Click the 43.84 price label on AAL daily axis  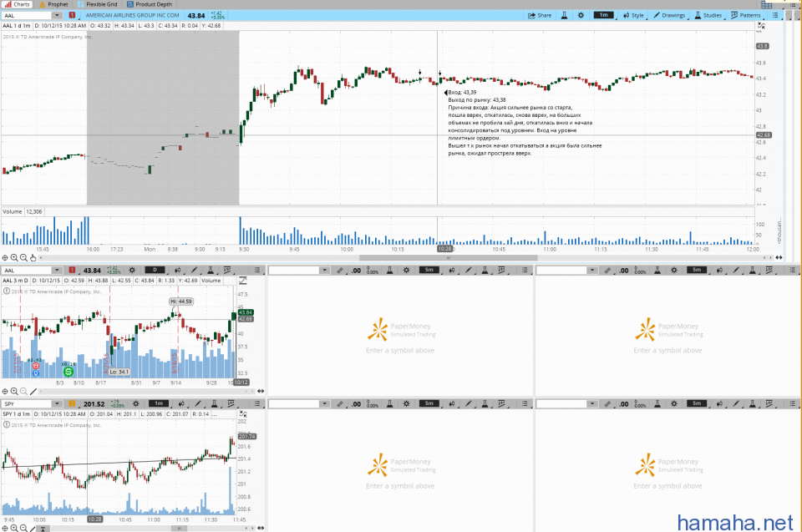tap(246, 312)
